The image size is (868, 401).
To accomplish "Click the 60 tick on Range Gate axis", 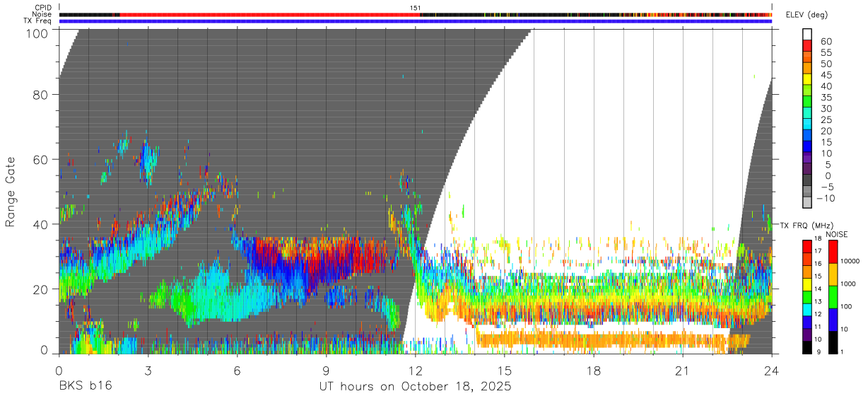I will click(x=41, y=159).
